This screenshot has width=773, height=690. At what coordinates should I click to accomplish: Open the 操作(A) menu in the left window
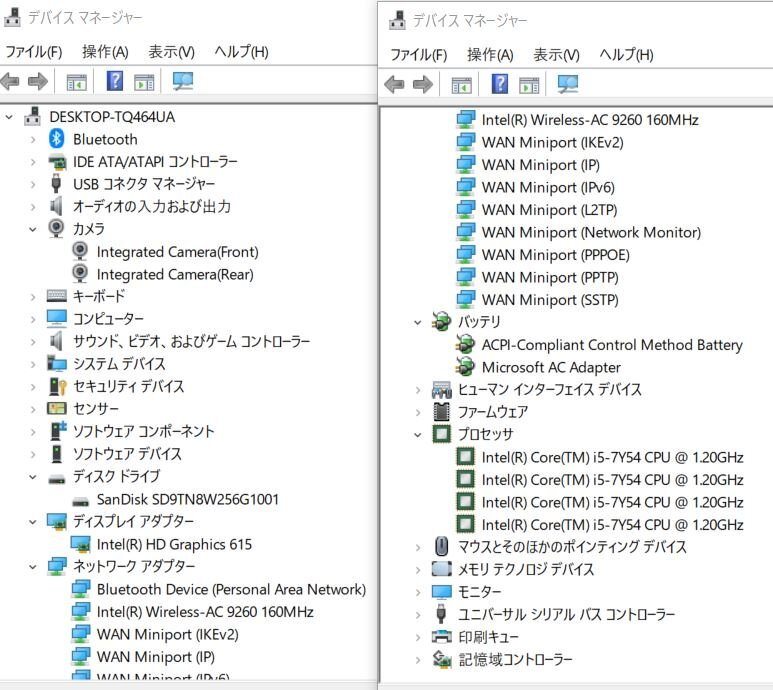(105, 52)
